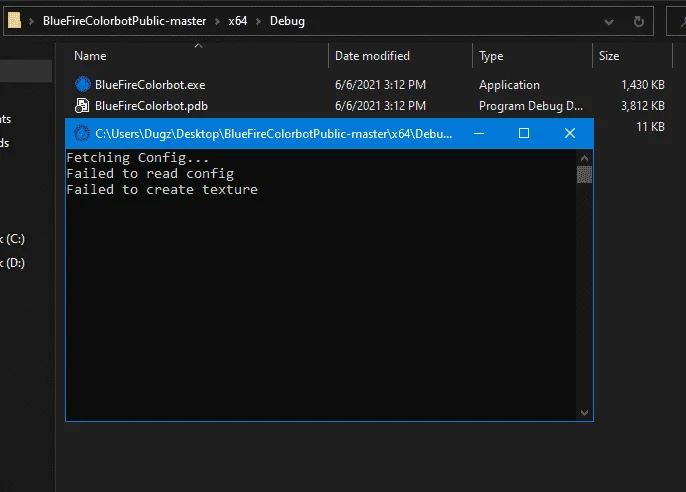Open the D: drive in sidebar

point(13,263)
